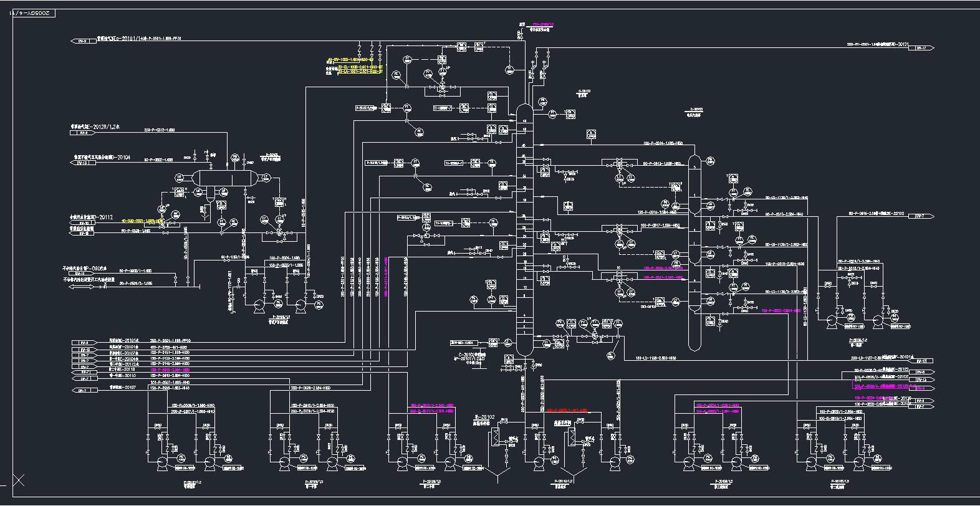The image size is (980, 506).
Task: Click the Y-shaped drain funnel at bottom center
Action: tap(497, 477)
